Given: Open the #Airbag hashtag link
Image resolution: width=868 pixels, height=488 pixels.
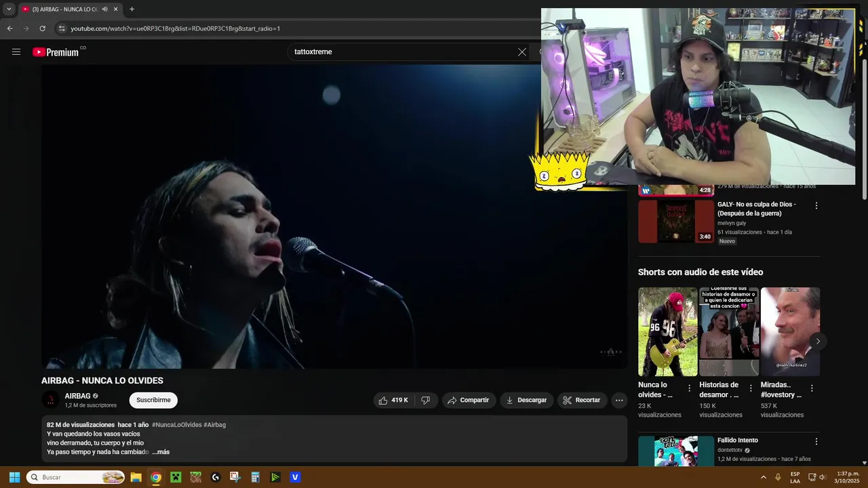Looking at the screenshot, I should (215, 425).
